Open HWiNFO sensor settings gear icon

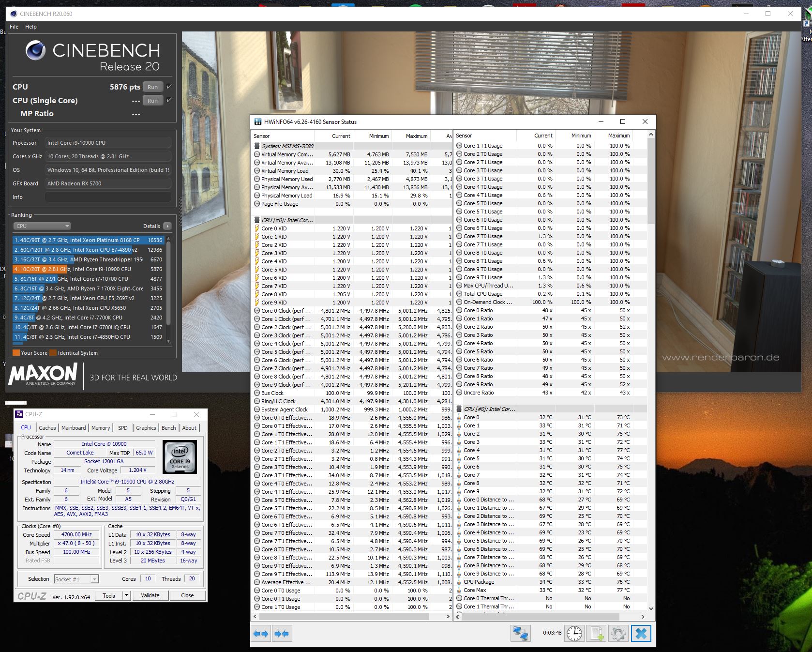point(618,634)
